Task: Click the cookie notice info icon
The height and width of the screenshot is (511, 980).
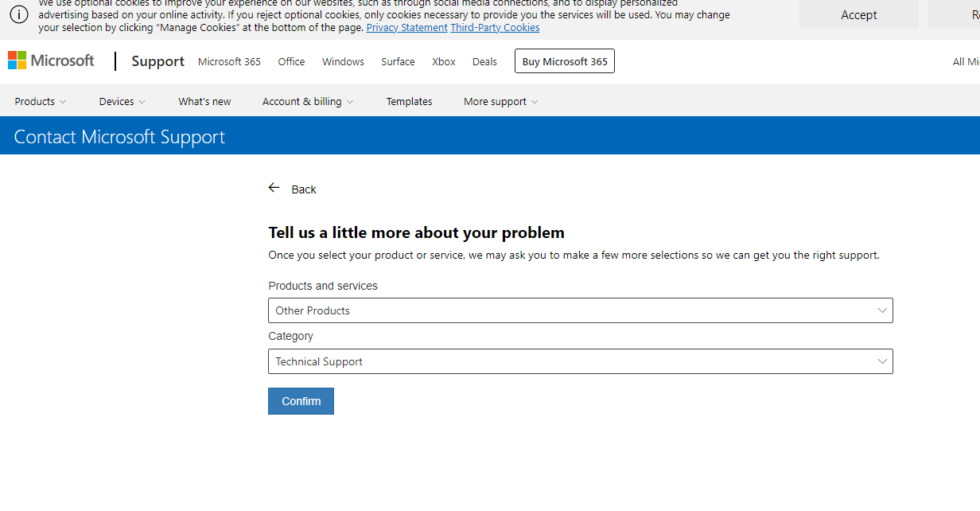Action: (18, 15)
